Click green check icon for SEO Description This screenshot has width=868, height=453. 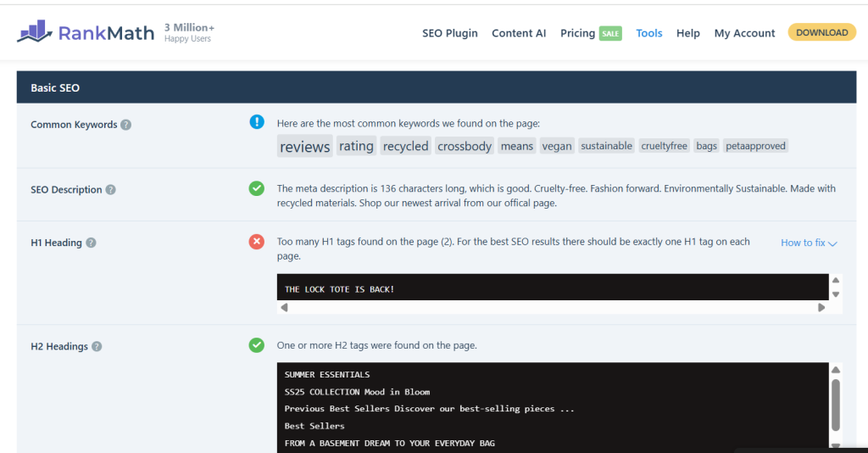[x=257, y=188]
